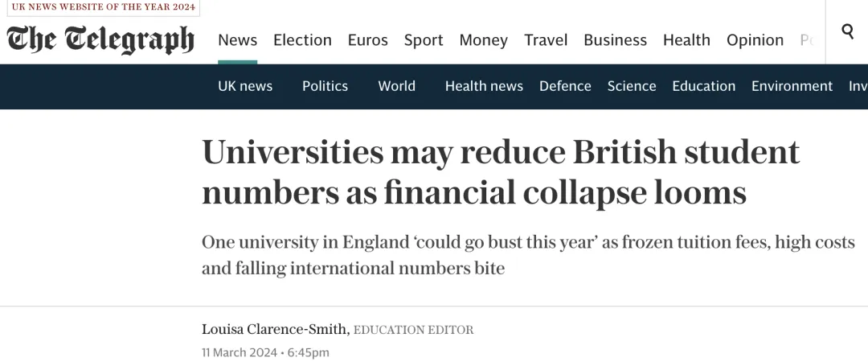Open the search magnifier icon

point(848,31)
